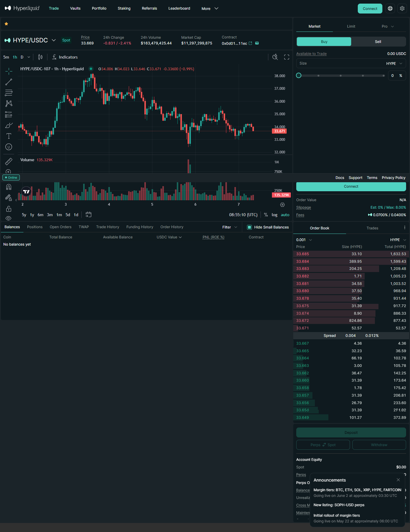Toggle log scale on chart

pos(275,215)
